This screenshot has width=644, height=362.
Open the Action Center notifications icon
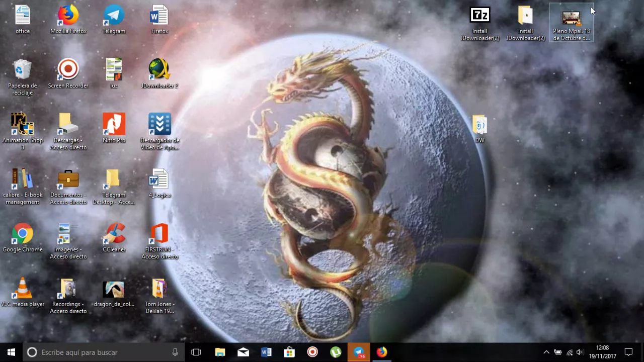tap(628, 352)
